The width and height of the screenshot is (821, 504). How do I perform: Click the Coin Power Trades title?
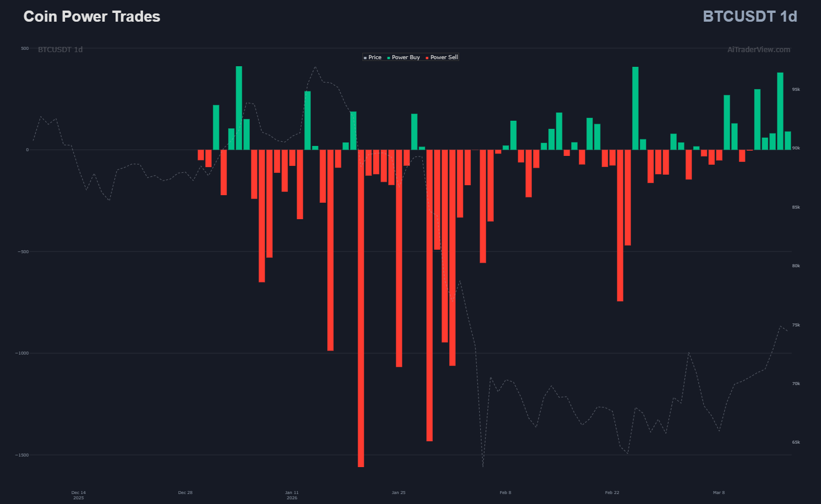(x=91, y=16)
